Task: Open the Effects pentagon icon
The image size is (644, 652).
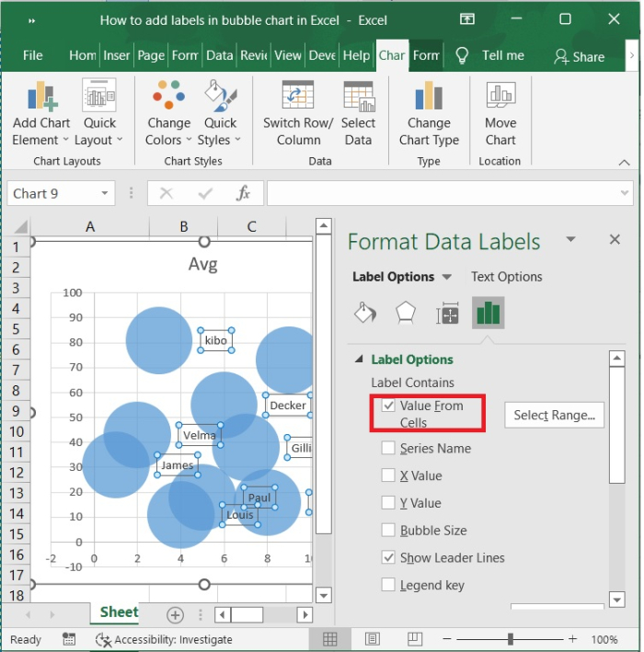Action: [406, 313]
